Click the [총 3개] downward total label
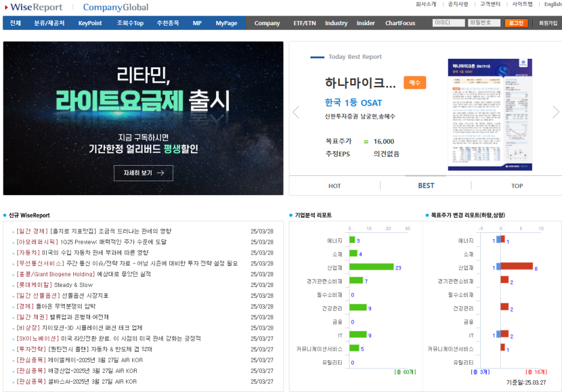Screen dimensions: 562x392 480,372
